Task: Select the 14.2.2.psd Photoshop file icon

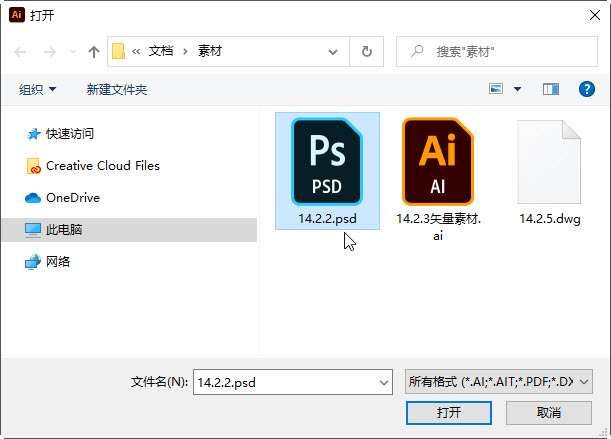Action: 327,162
